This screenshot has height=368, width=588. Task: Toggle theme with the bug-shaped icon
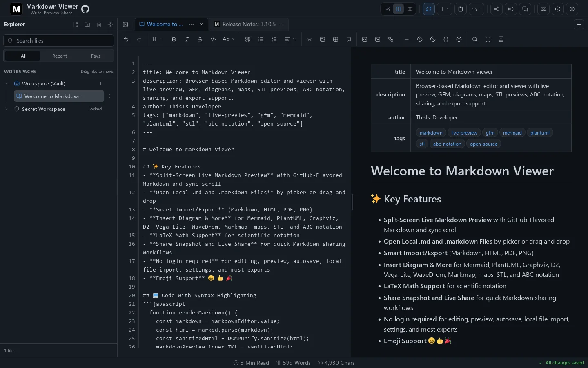[x=543, y=9]
